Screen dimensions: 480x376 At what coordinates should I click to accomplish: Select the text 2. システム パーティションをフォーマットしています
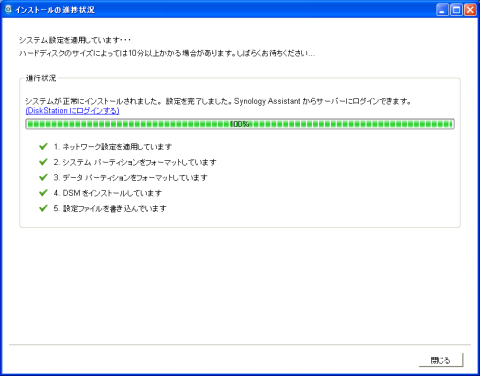pos(135,162)
